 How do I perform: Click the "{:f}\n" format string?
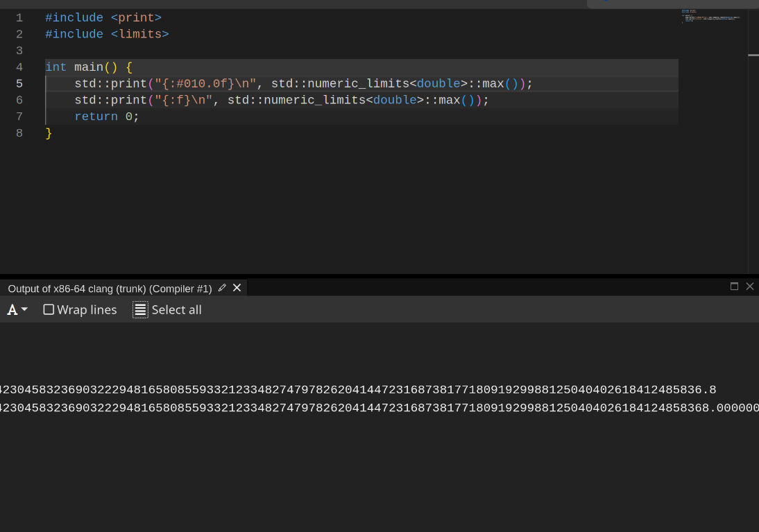click(183, 100)
